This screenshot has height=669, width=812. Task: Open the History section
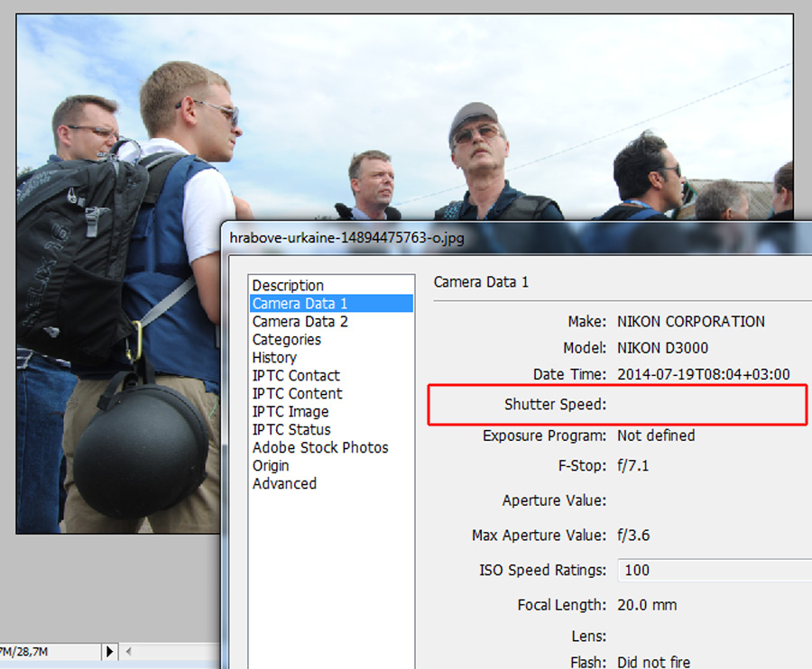point(274,358)
